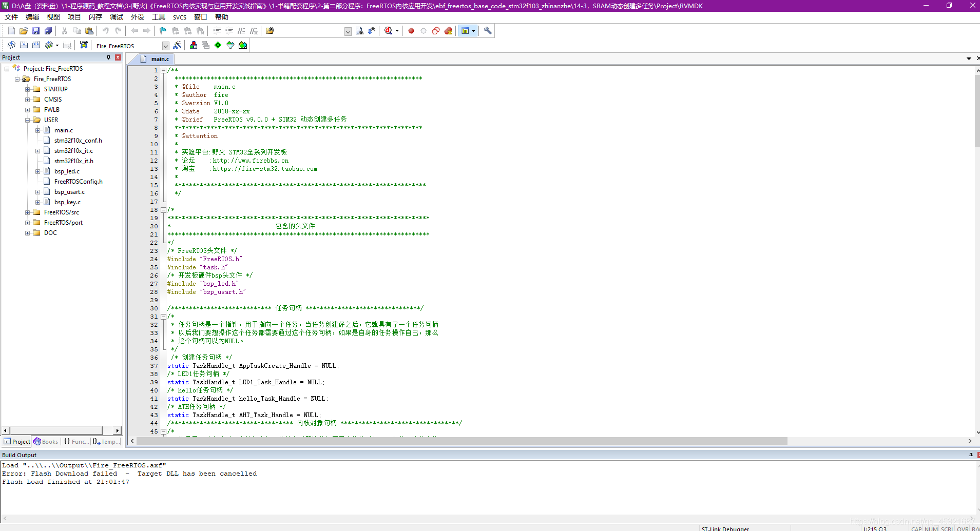
Task: Expand the CMSIS folder node
Action: point(27,100)
